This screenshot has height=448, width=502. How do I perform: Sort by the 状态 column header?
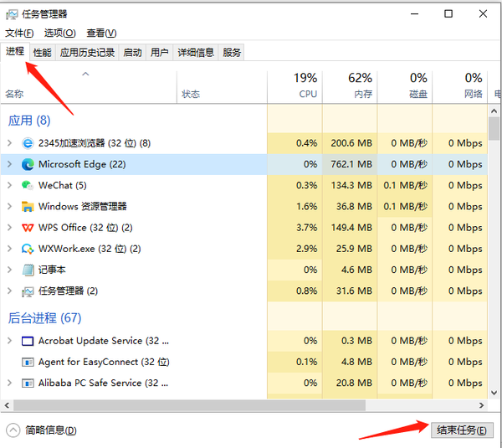tap(222, 87)
